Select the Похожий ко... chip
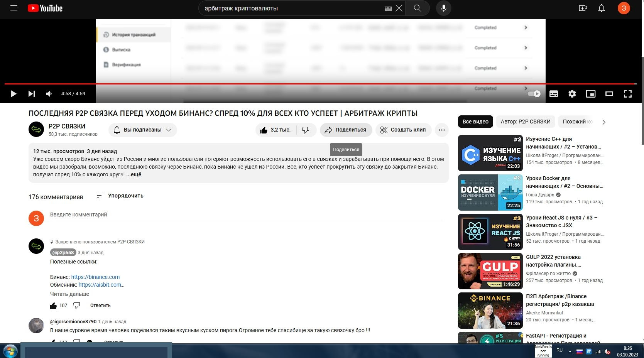644x358 pixels. [577, 122]
